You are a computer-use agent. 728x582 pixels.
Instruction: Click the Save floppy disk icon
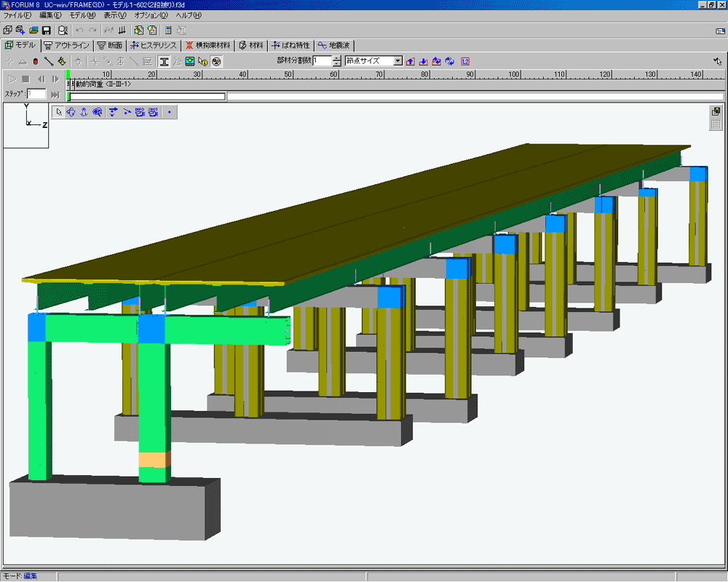(46, 31)
